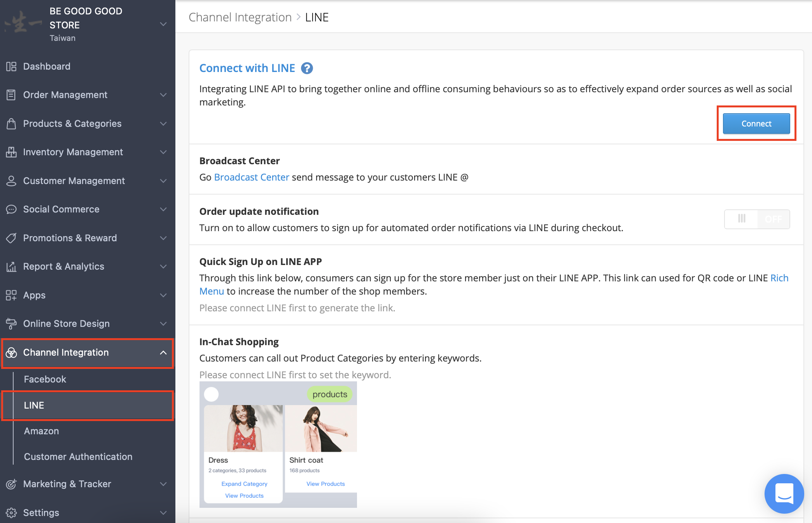The width and height of the screenshot is (812, 523).
Task: Click the Dashboard sidebar icon
Action: coord(11,67)
